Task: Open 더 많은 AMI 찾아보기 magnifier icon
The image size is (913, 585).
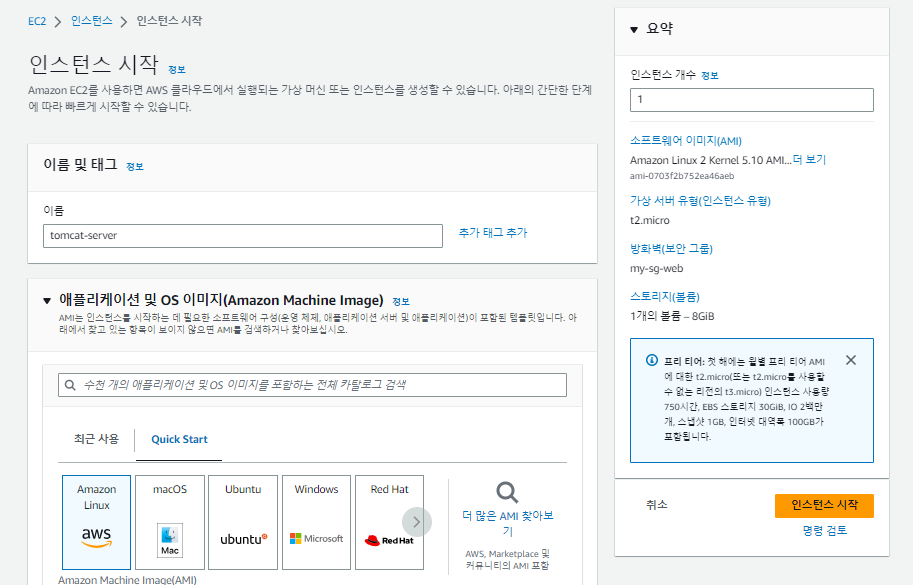Action: (x=507, y=492)
